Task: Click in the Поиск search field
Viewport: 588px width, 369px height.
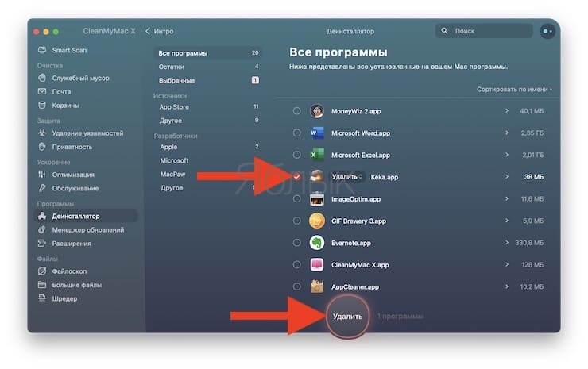Action: click(x=484, y=31)
